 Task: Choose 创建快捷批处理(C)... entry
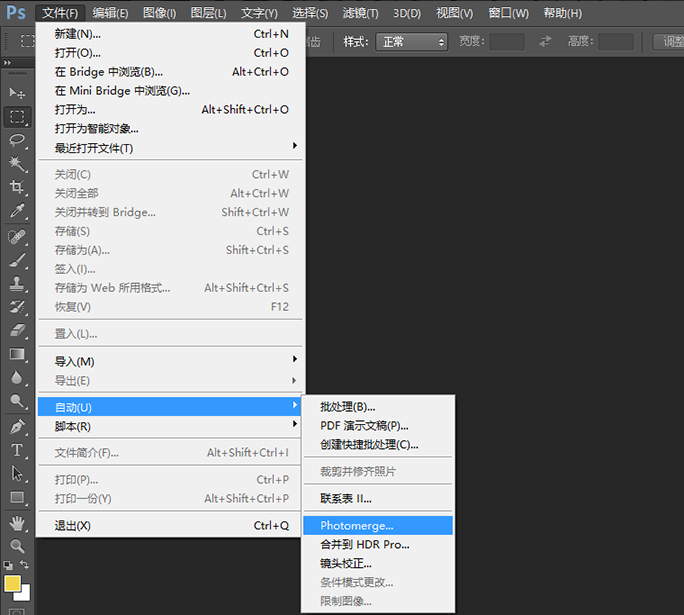[378, 444]
